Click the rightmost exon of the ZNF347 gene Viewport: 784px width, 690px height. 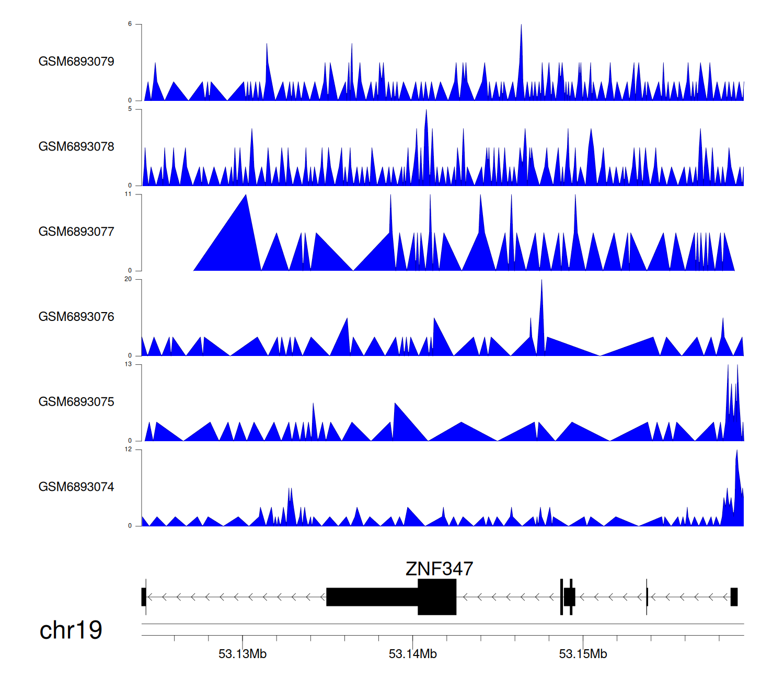coord(734,597)
